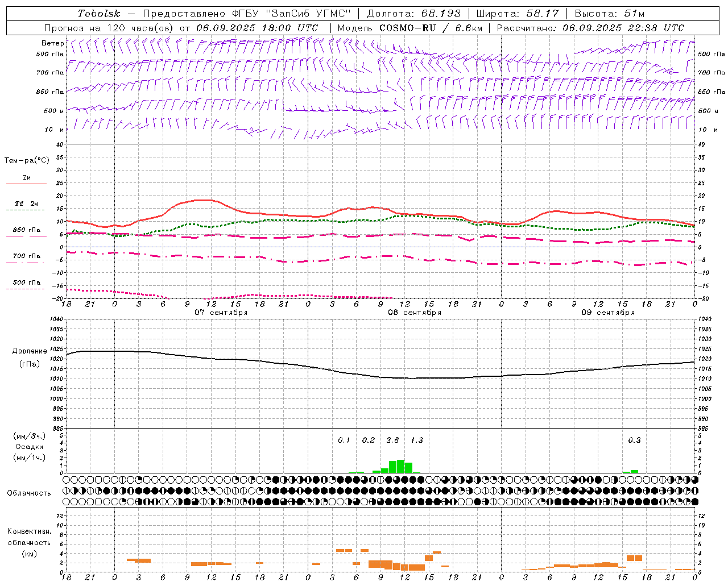Click the Конвективн. облачность label
Screen dimensions: 728x582
(29, 537)
